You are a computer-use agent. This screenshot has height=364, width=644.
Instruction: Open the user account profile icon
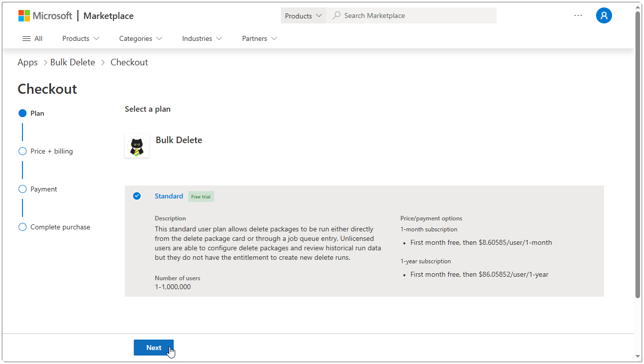pos(604,15)
